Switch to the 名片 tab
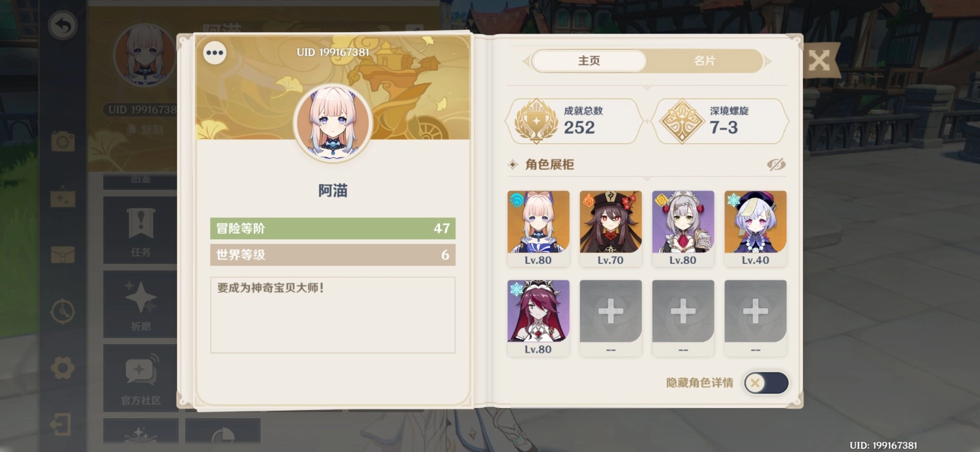Image resolution: width=980 pixels, height=452 pixels. 704,61
